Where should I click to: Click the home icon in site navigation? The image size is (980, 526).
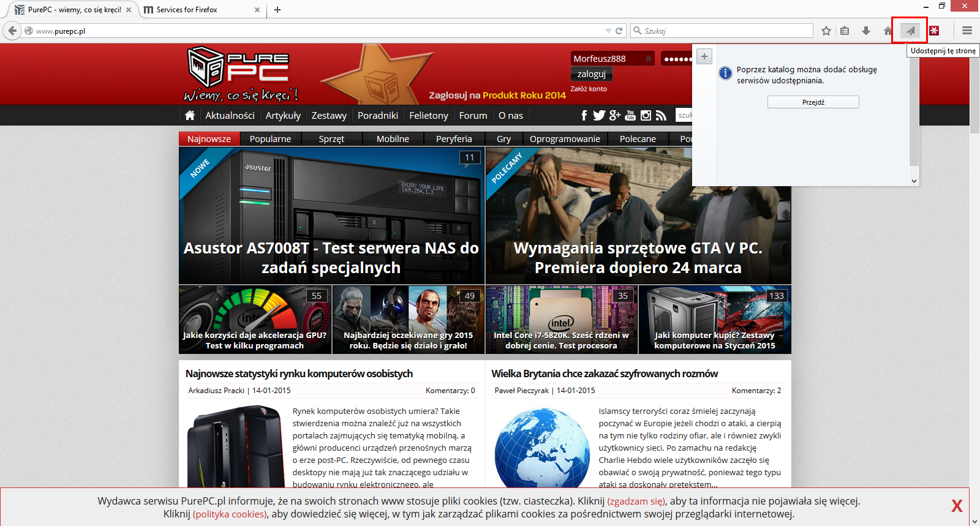(x=190, y=115)
